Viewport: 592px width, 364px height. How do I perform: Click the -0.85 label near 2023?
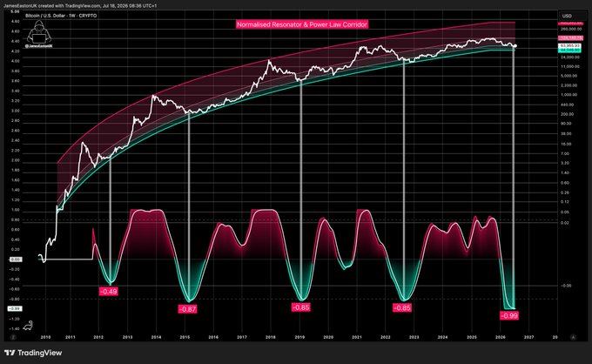(401, 307)
